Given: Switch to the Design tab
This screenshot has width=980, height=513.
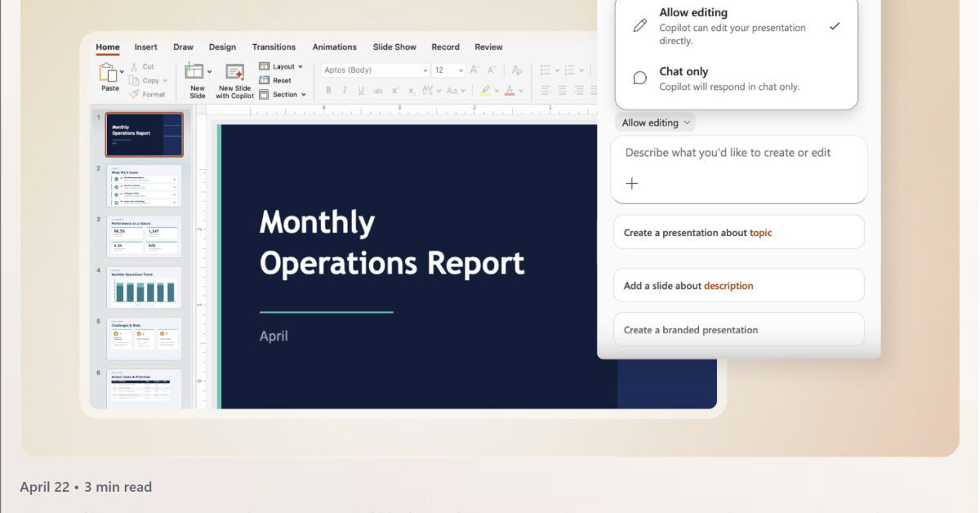Looking at the screenshot, I should coord(222,47).
